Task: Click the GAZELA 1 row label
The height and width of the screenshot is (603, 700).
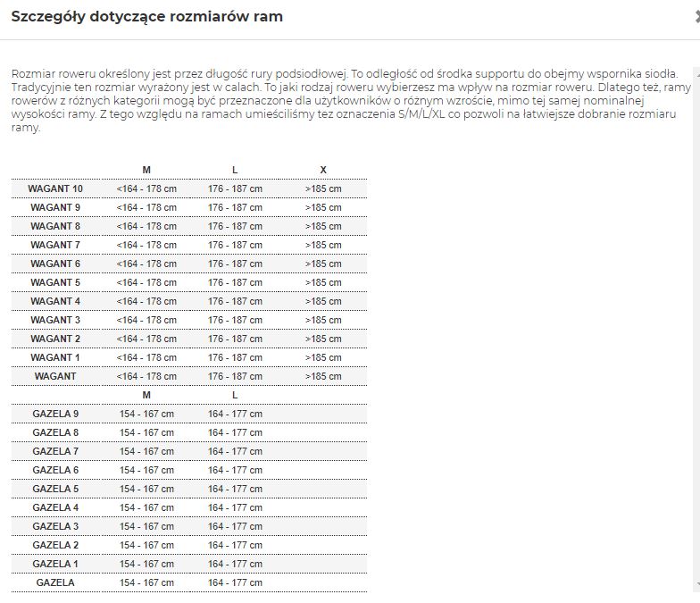Action: tap(55, 565)
